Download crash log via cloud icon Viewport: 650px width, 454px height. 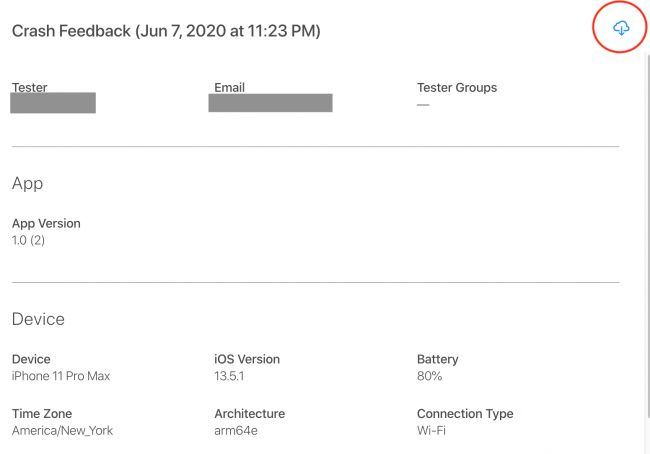[x=621, y=28]
